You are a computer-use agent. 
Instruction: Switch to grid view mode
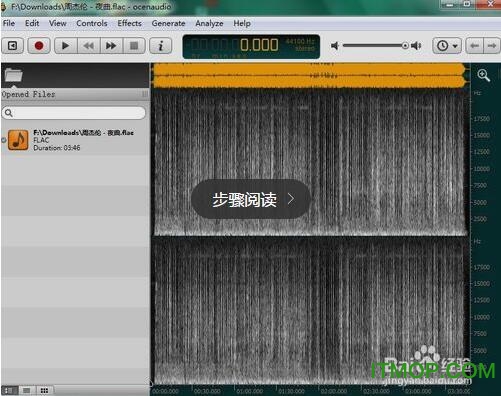(44, 390)
